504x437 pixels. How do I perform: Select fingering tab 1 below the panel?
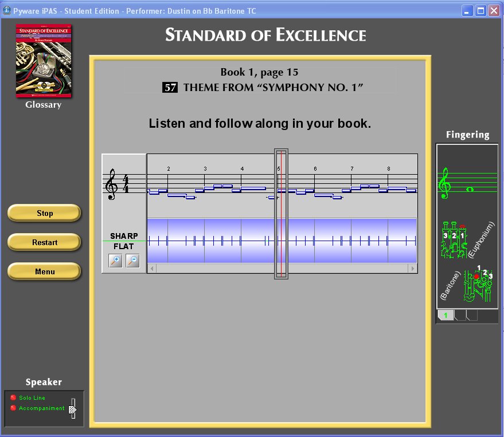(446, 314)
